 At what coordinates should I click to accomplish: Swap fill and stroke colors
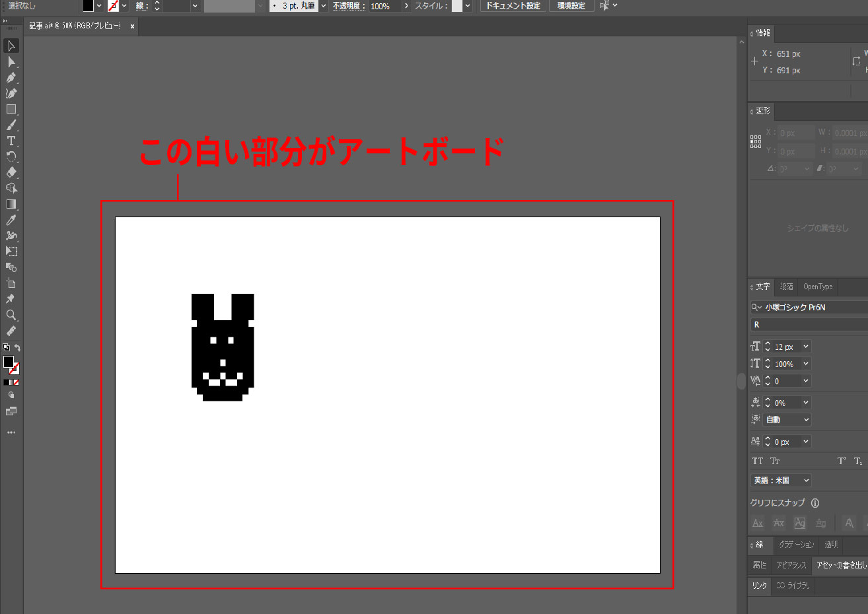click(17, 348)
